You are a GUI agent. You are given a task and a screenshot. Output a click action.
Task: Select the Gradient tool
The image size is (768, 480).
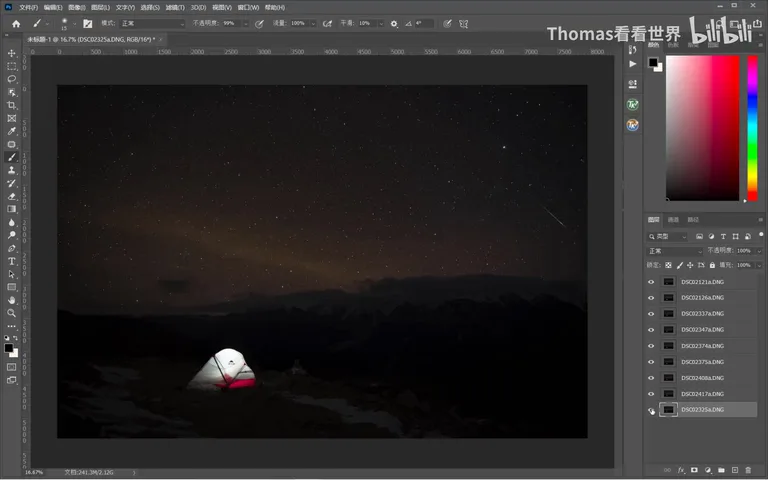coord(12,209)
